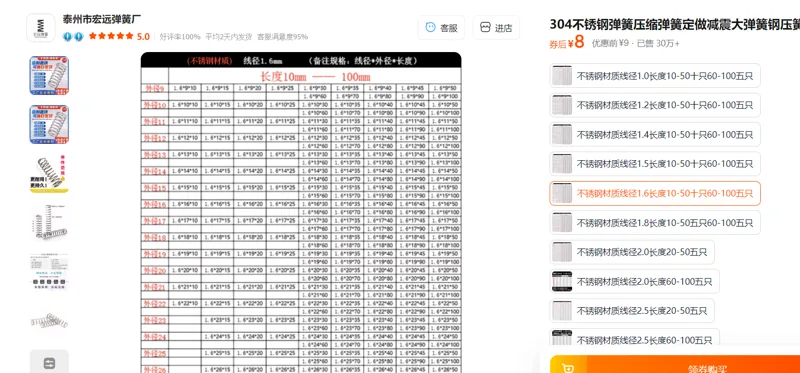Select option 线径2.5长度20-50五只
Image resolution: width=800 pixels, height=373 pixels.
tap(632, 311)
